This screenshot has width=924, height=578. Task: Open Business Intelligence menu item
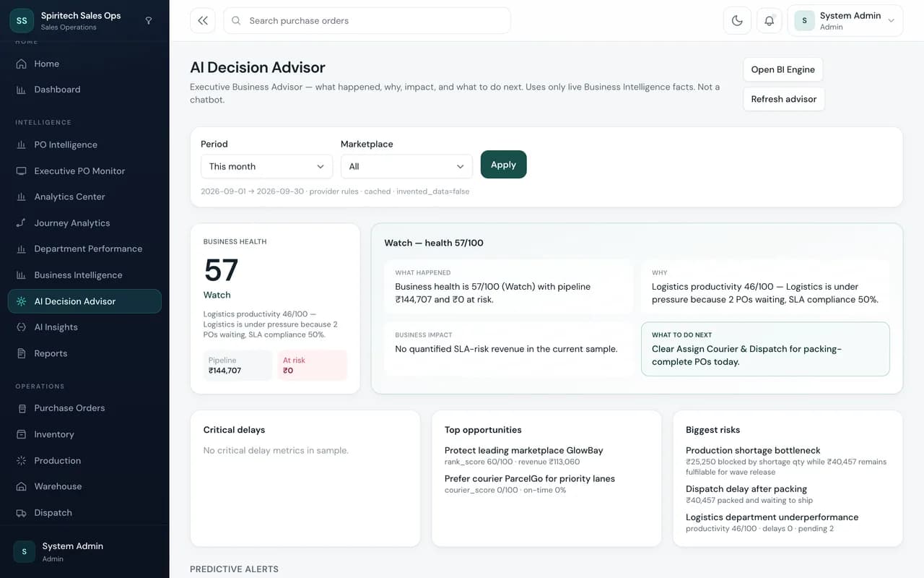[84, 275]
